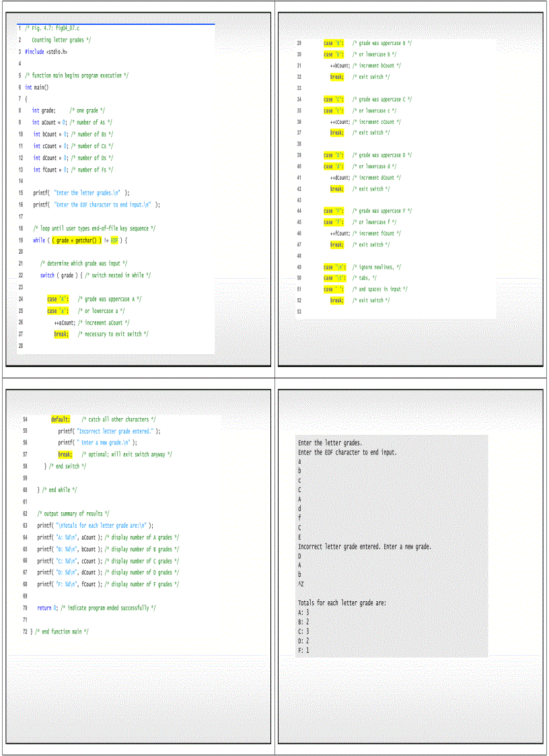Click the highlighted EOF in the while condition
The height and width of the screenshot is (756, 549).
click(x=114, y=240)
